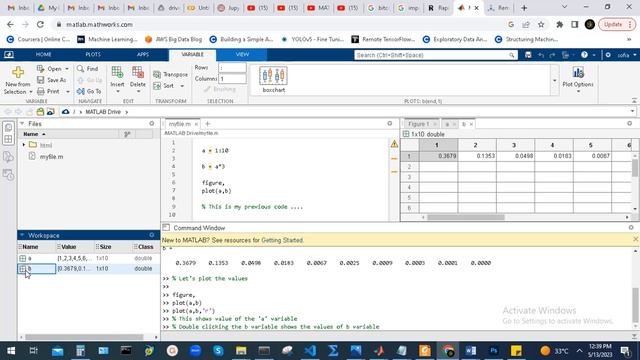Click the redo arrow in quick access bar
The width and height of the screenshot is (640, 360).
tap(552, 55)
